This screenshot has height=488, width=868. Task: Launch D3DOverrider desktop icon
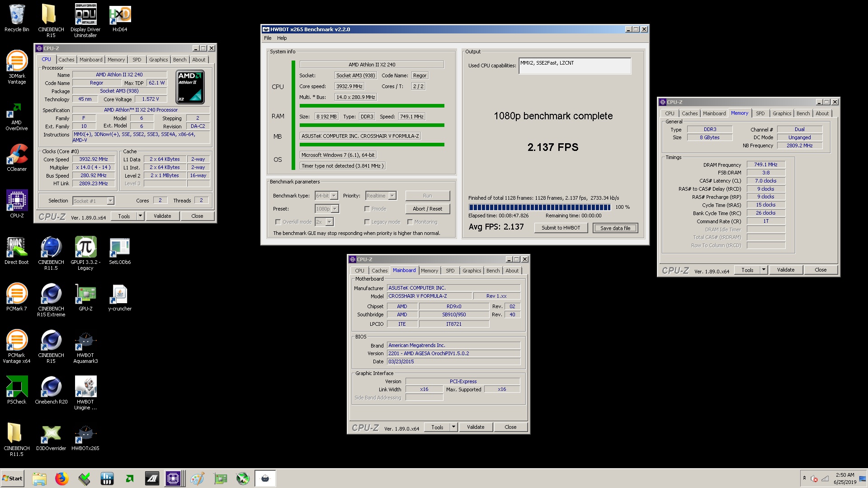pos(51,436)
